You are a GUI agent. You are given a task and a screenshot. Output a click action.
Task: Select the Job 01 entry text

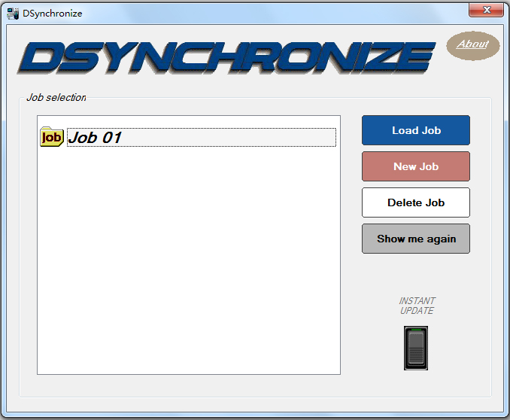95,138
